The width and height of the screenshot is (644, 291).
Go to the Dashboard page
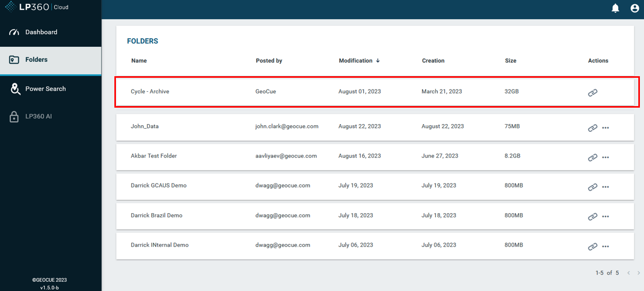pos(50,32)
